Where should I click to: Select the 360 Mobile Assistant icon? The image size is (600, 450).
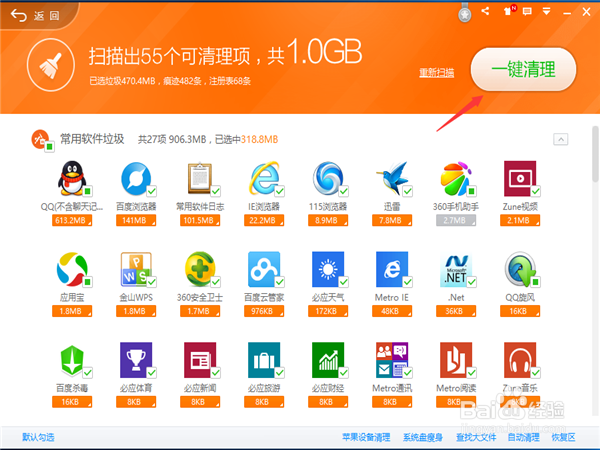click(456, 178)
